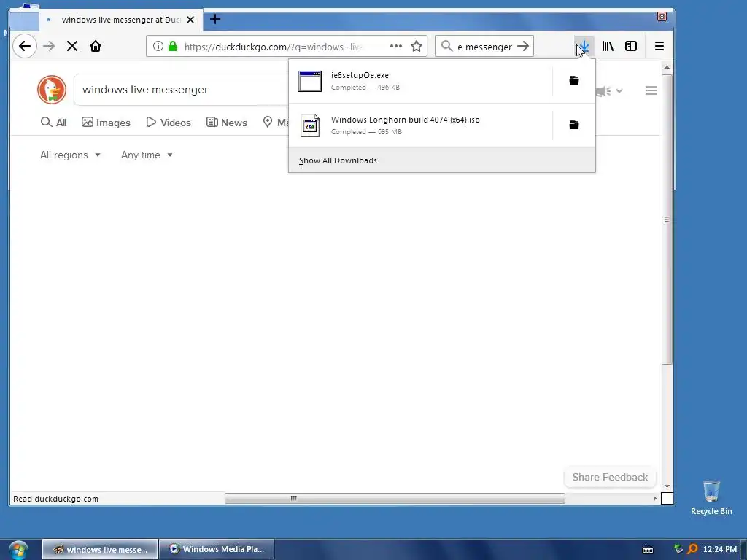The height and width of the screenshot is (560, 747).
Task: Select the All results tab
Action: (53, 122)
